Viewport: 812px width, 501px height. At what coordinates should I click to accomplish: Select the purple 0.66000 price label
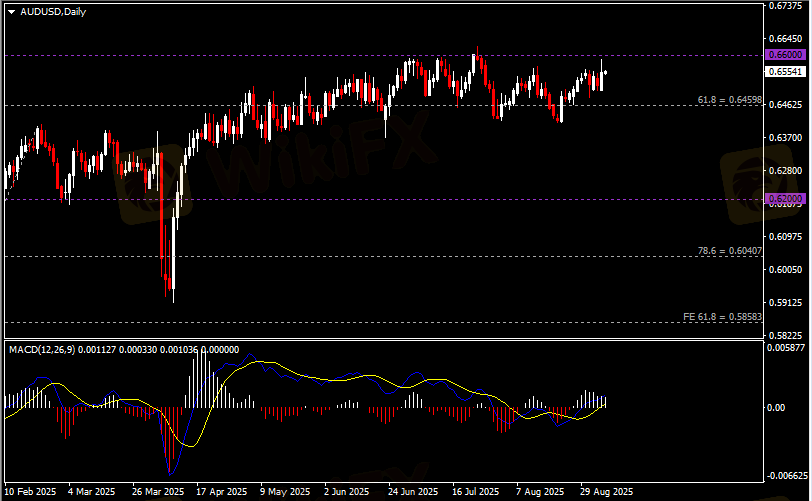pyautogui.click(x=785, y=54)
